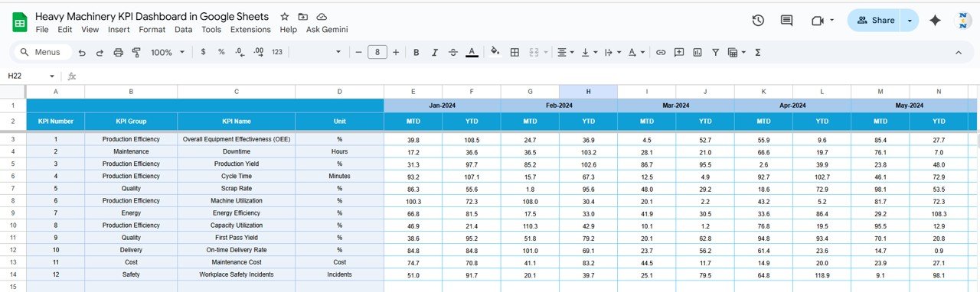Open the File menu
Image resolution: width=980 pixels, height=292 pixels.
coord(42,29)
